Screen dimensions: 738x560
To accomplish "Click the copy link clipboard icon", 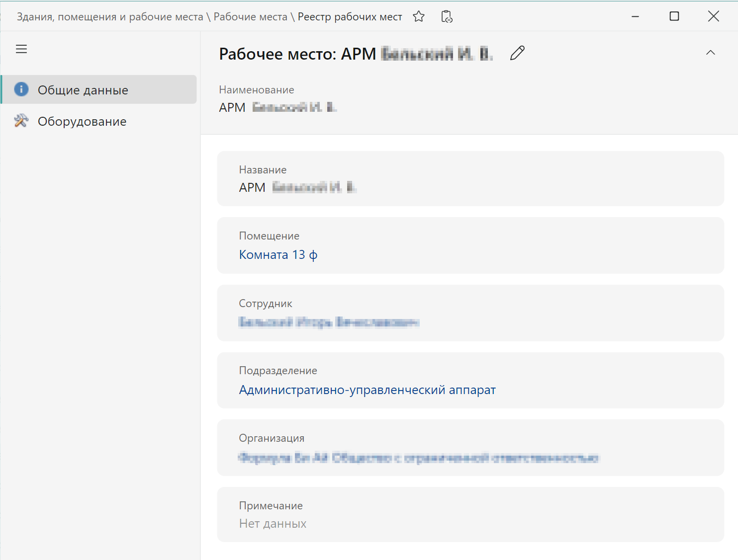I will coord(447,17).
